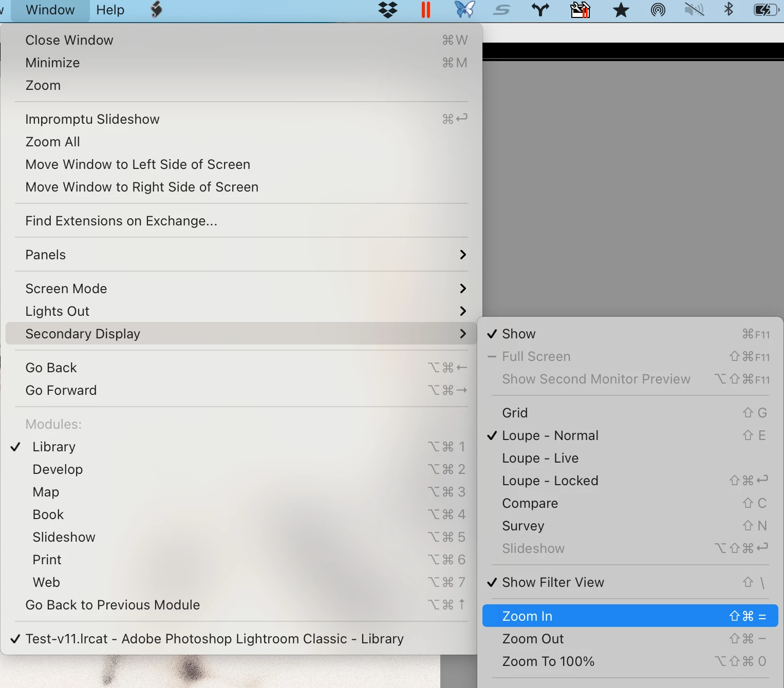The width and height of the screenshot is (784, 688).
Task: Click the battery charging status icon
Action: click(x=766, y=10)
